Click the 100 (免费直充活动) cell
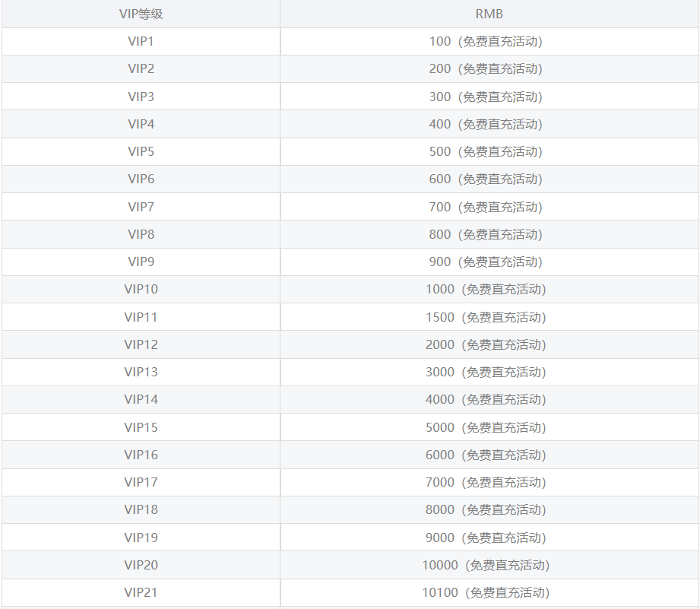The height and width of the screenshot is (609, 700). pos(486,41)
